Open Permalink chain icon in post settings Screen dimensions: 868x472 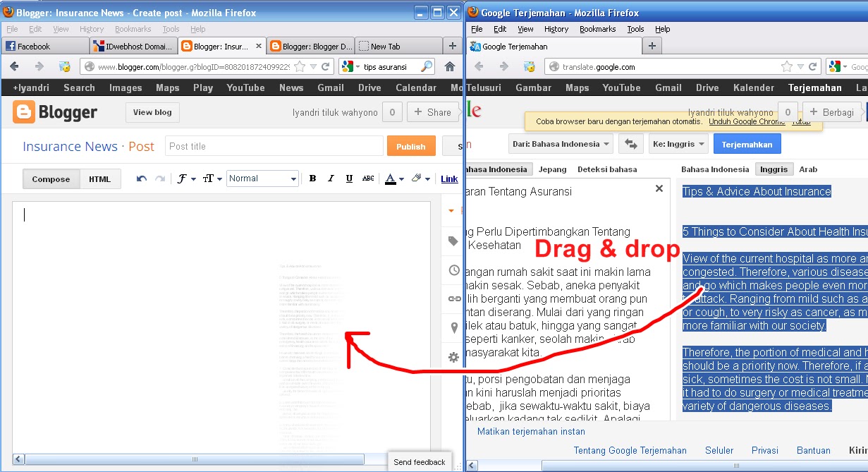[454, 298]
